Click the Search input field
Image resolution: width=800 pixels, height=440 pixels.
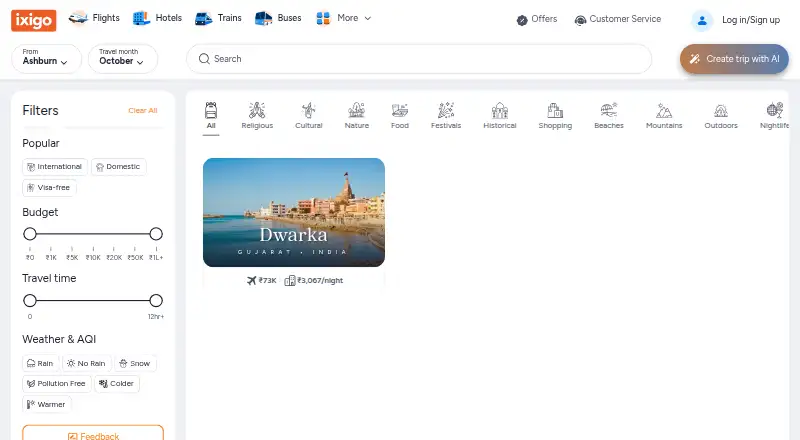[419, 59]
